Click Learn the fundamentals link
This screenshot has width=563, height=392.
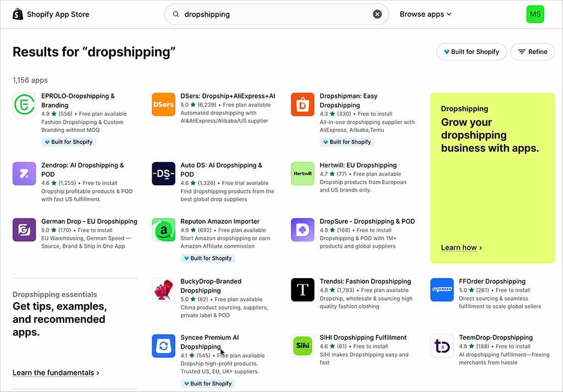(56, 373)
